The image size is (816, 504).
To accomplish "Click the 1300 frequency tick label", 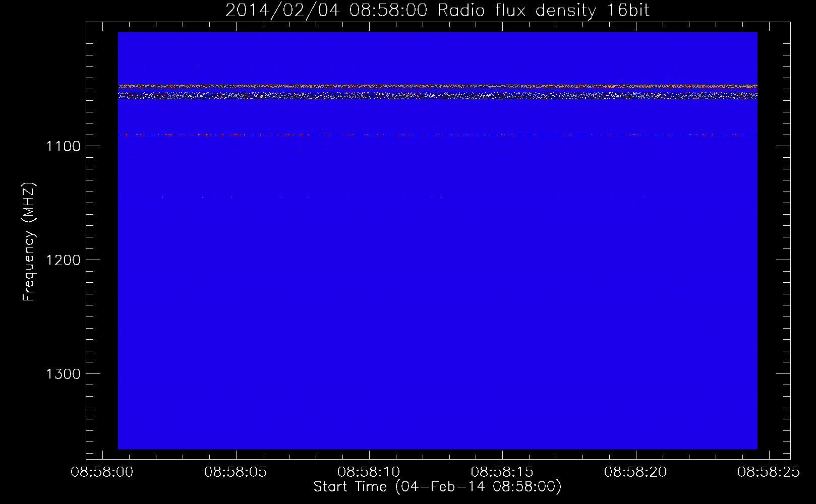I will 63,374.
